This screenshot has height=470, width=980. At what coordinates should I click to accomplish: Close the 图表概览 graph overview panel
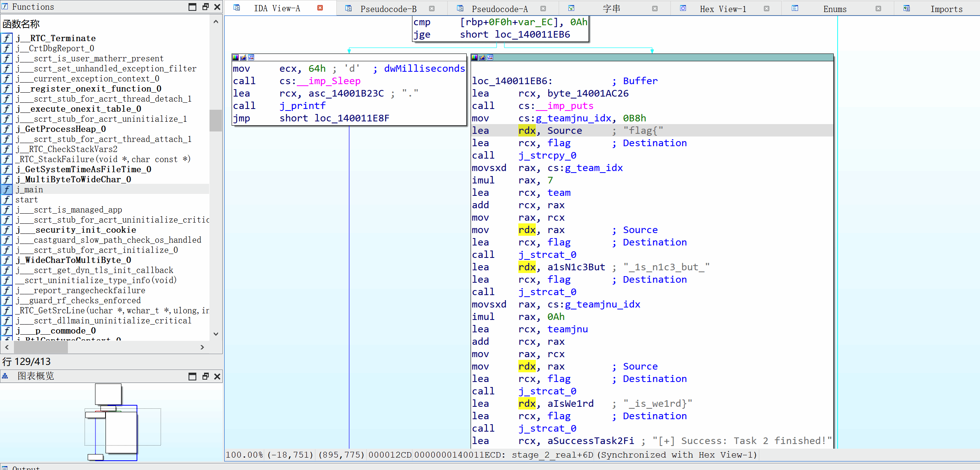(217, 377)
